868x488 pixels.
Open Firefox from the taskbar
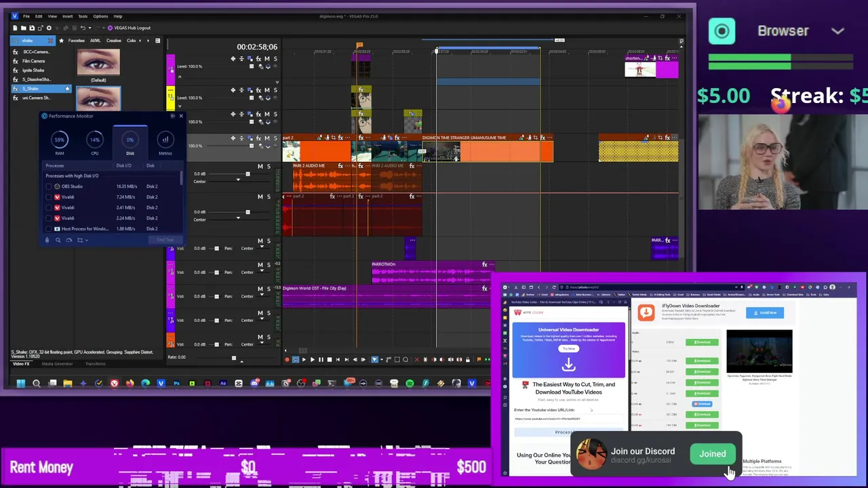pos(130,384)
